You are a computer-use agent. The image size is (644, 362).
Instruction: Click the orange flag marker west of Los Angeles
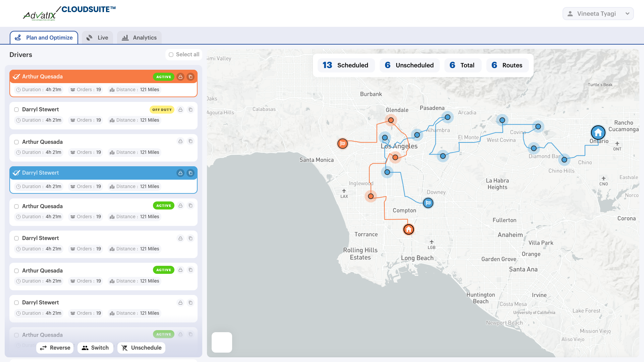[x=343, y=143]
